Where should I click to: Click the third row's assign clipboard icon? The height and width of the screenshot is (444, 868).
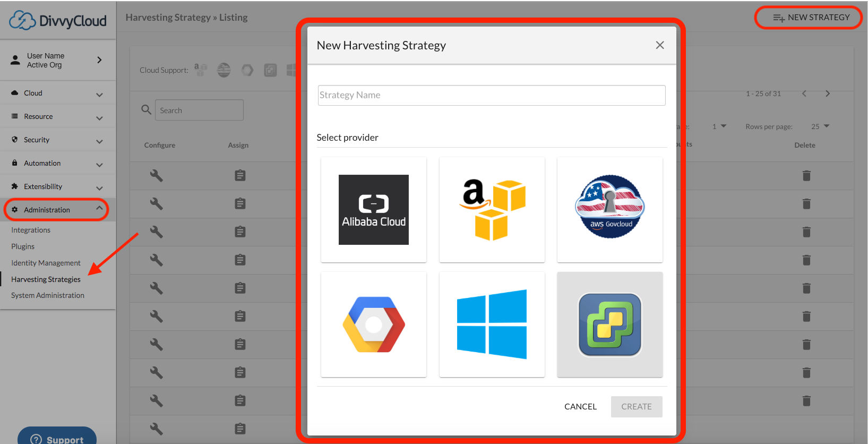click(x=240, y=232)
